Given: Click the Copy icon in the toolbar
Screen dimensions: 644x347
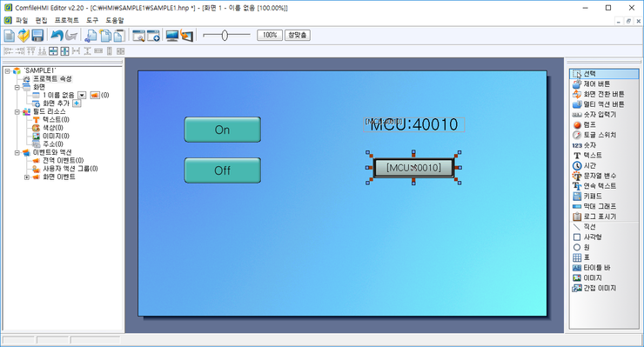Looking at the screenshot, I should 105,36.
